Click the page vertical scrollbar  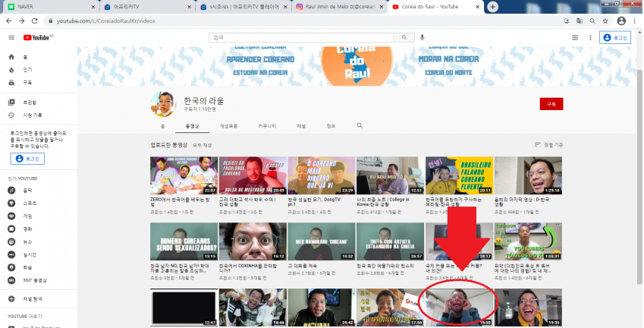(639, 177)
